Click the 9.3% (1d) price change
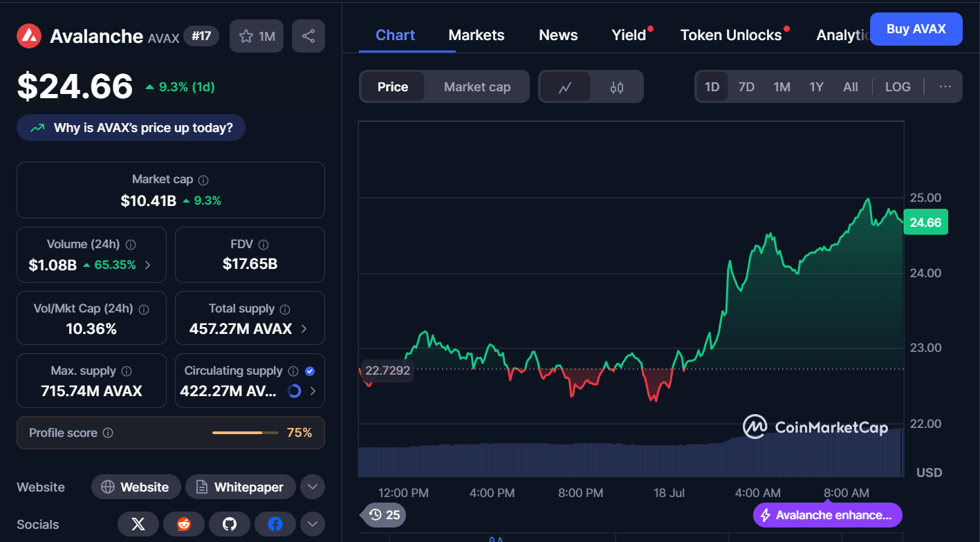The image size is (980, 542). 181,87
